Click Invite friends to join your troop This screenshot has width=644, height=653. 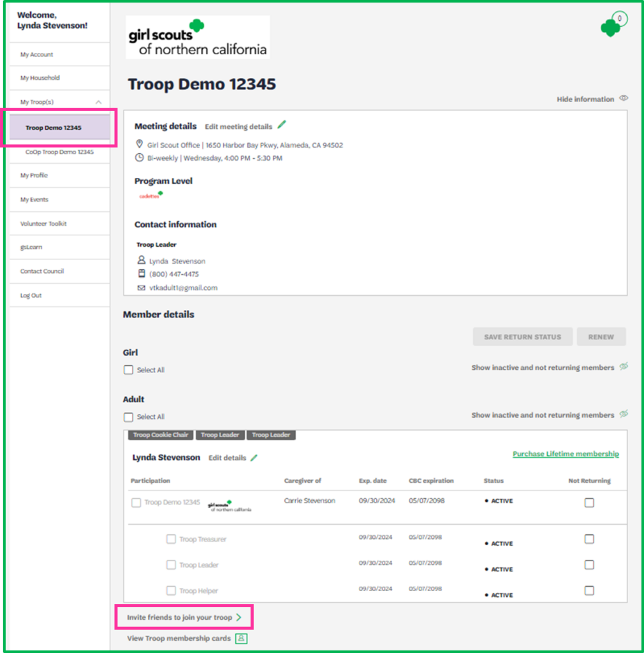[x=179, y=617]
